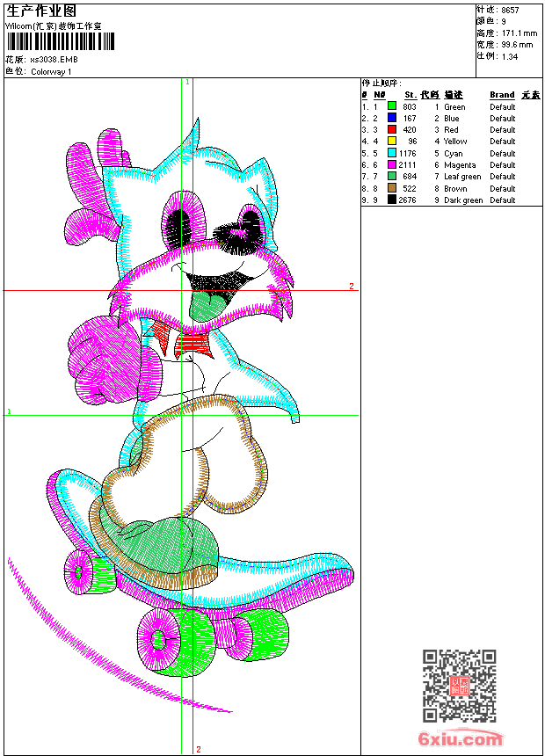545x756 pixels.
Task: Click the 'Brand' column header
Action: point(502,95)
